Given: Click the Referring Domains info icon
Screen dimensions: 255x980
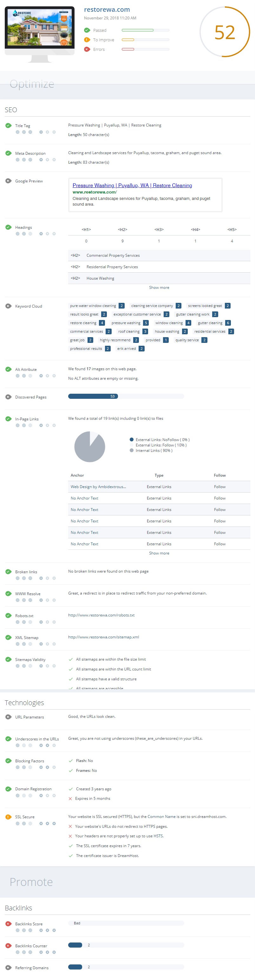Looking at the screenshot, I should pos(8,968).
